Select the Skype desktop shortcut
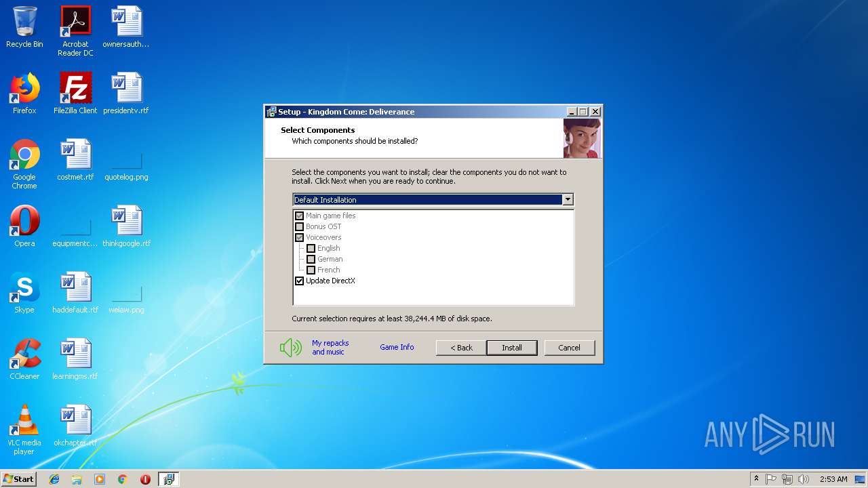Viewport: 868px width, 488px height. click(24, 293)
